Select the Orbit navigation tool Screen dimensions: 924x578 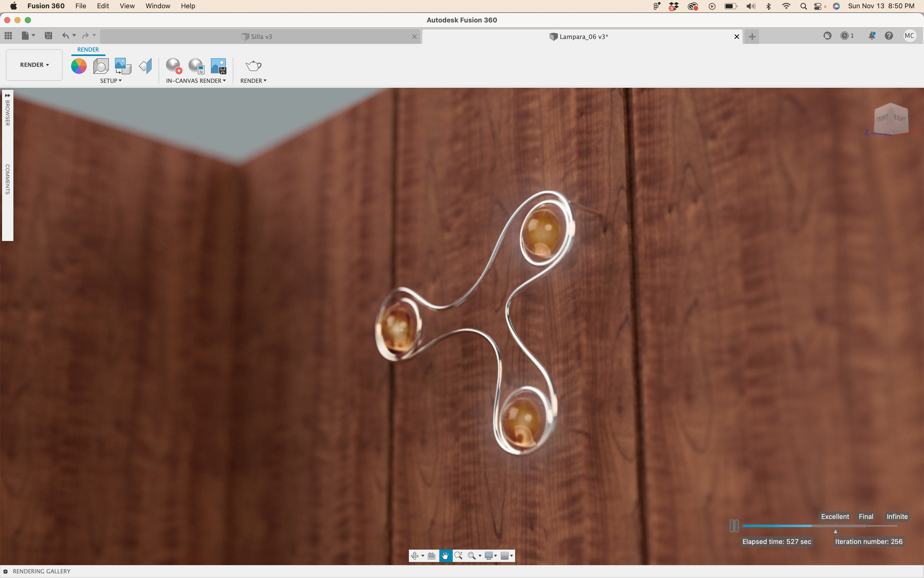point(415,556)
